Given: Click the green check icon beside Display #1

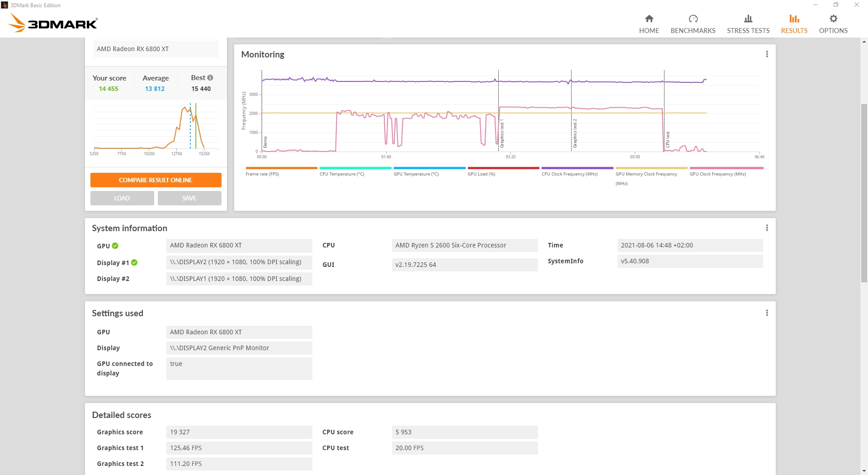Looking at the screenshot, I should pos(134,262).
